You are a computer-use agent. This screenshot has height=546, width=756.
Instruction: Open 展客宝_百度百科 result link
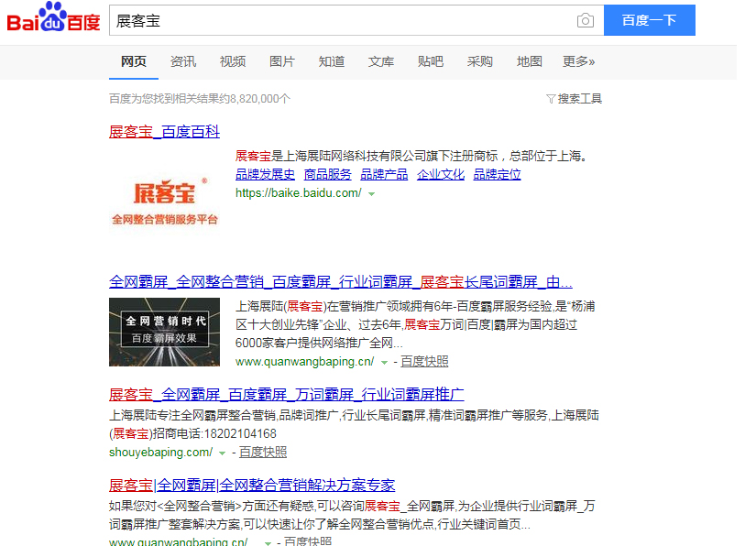(164, 132)
